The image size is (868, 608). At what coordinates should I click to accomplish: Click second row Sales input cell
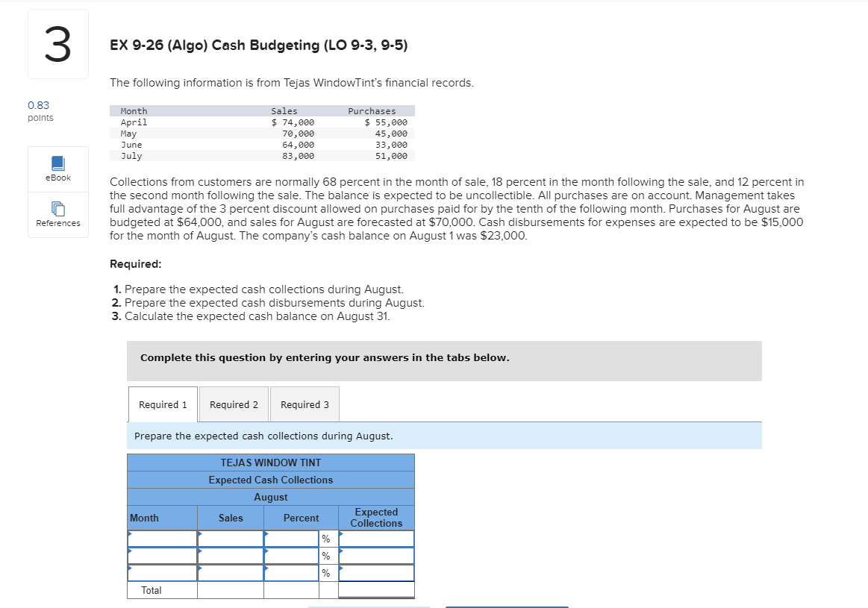pos(231,556)
